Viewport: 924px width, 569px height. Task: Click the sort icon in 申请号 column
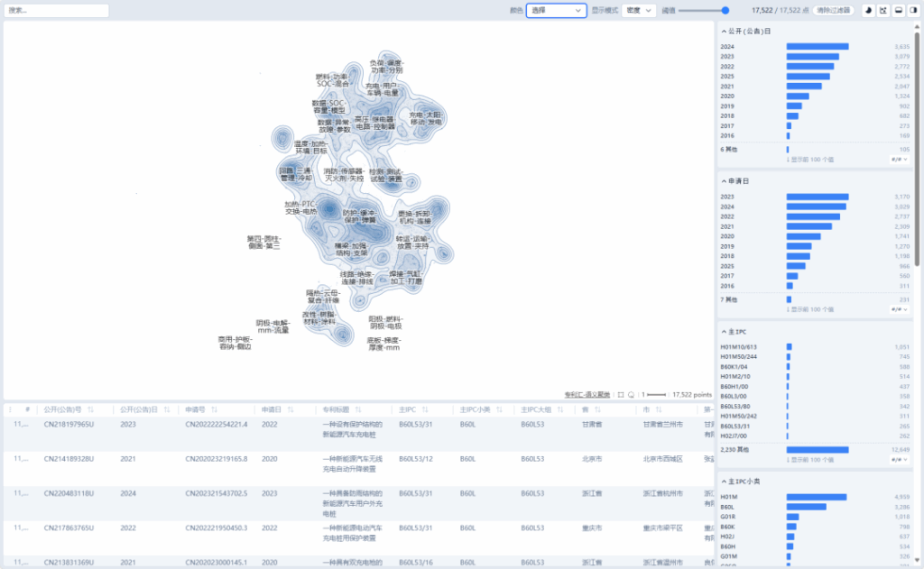(213, 409)
